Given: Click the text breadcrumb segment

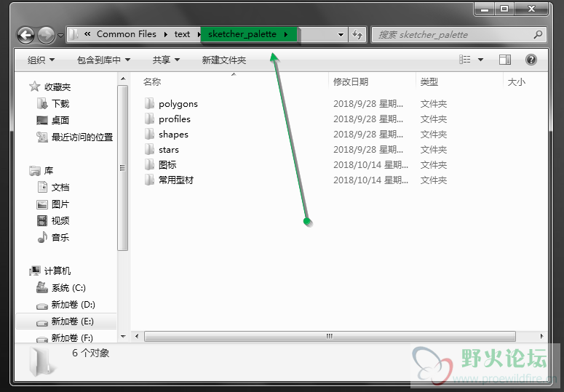Looking at the screenshot, I should [x=182, y=34].
